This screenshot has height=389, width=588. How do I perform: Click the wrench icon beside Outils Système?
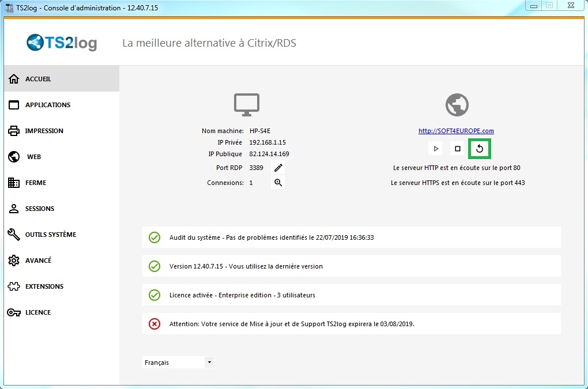(14, 234)
